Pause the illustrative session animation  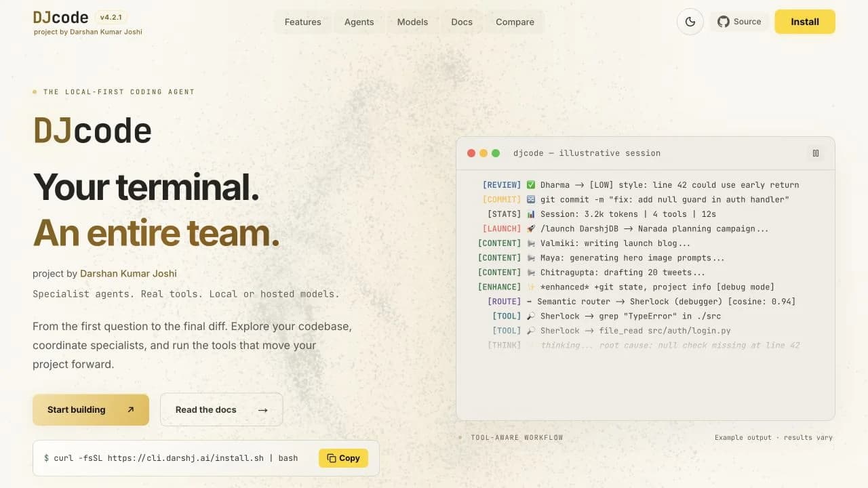point(816,153)
